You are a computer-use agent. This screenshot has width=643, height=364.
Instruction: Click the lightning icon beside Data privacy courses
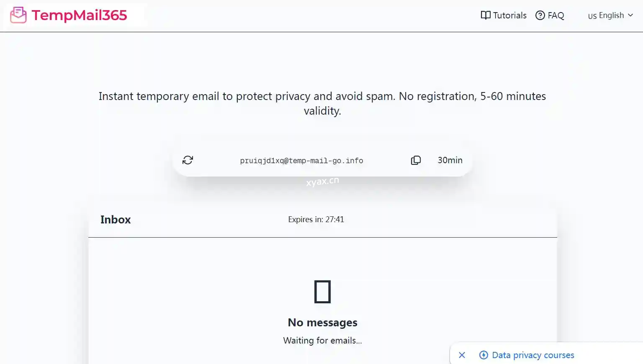pos(484,355)
